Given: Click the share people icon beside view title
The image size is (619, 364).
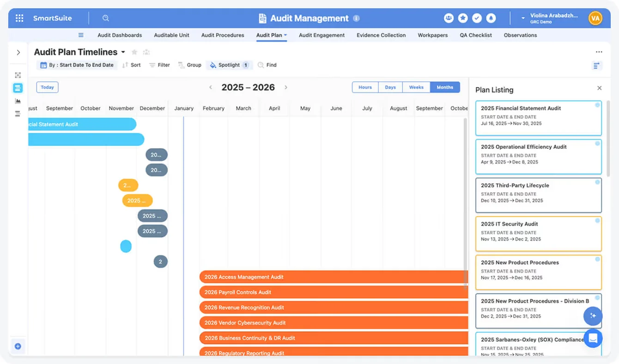Looking at the screenshot, I should click(146, 52).
